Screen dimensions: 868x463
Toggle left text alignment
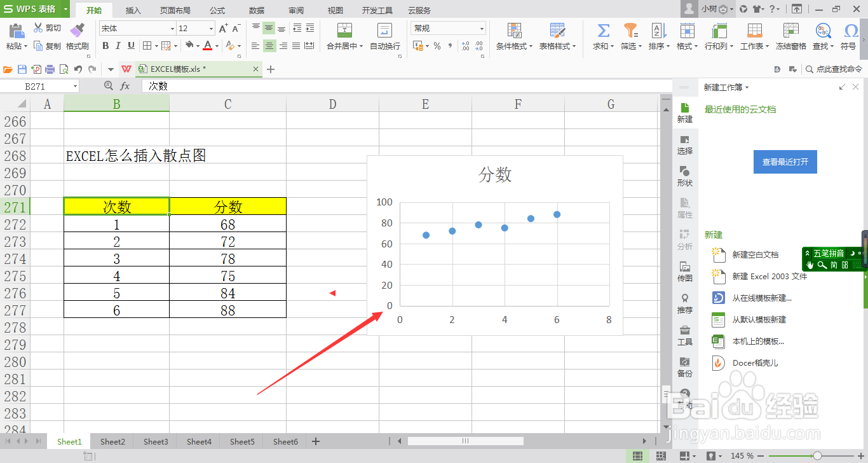[255, 46]
